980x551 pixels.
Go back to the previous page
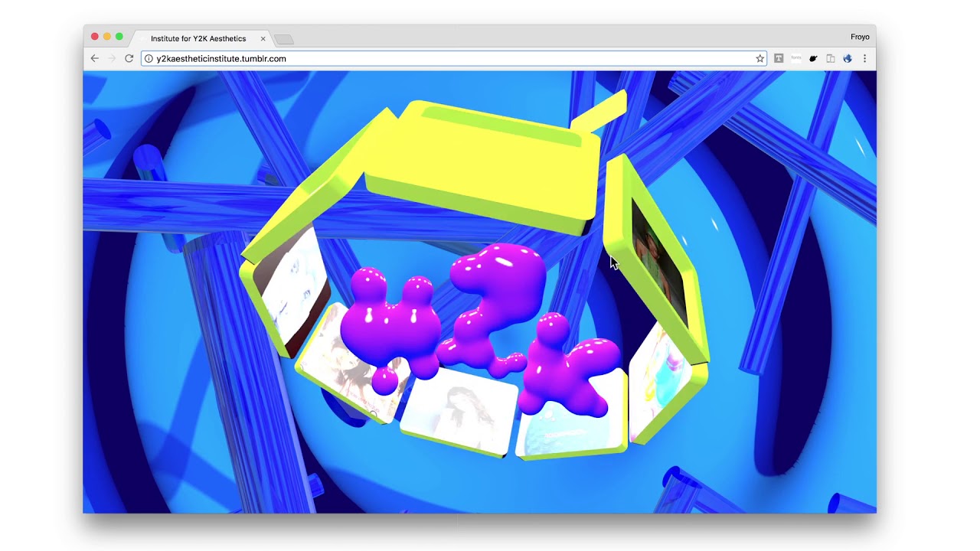(95, 58)
